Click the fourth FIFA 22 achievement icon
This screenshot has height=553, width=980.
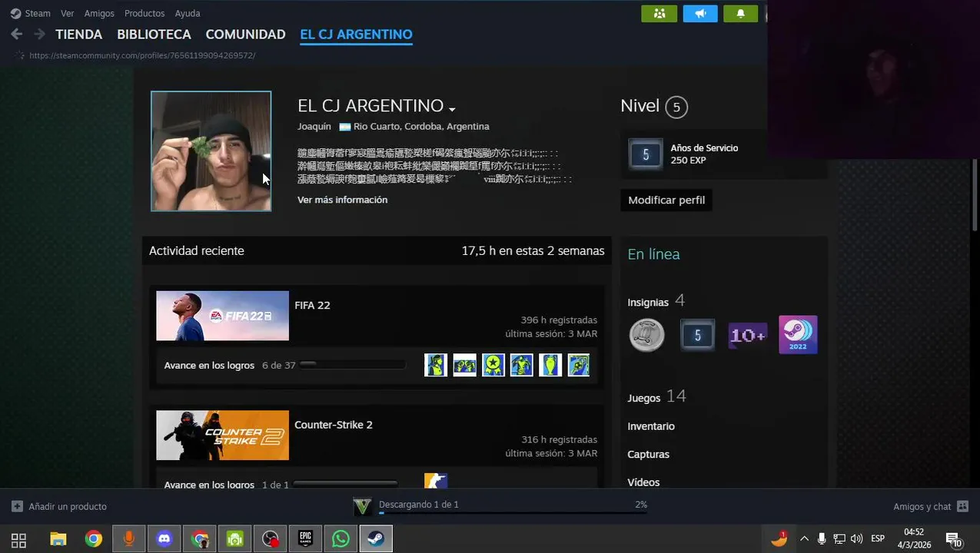[x=522, y=365]
